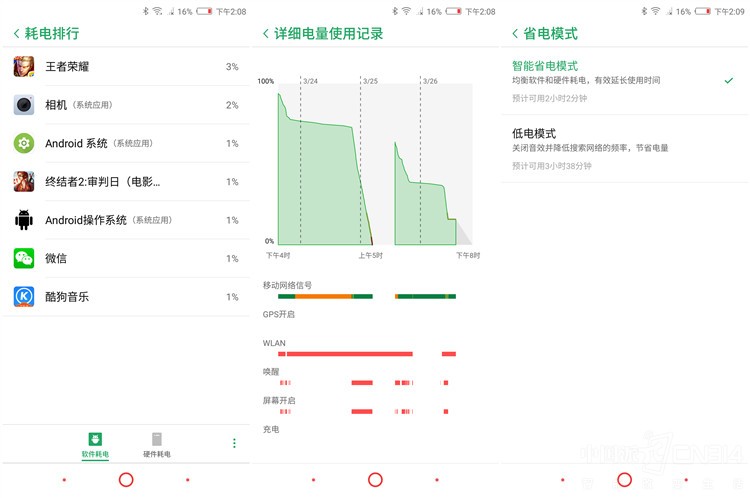Tap the black Android操作系统 robot icon

click(x=24, y=220)
